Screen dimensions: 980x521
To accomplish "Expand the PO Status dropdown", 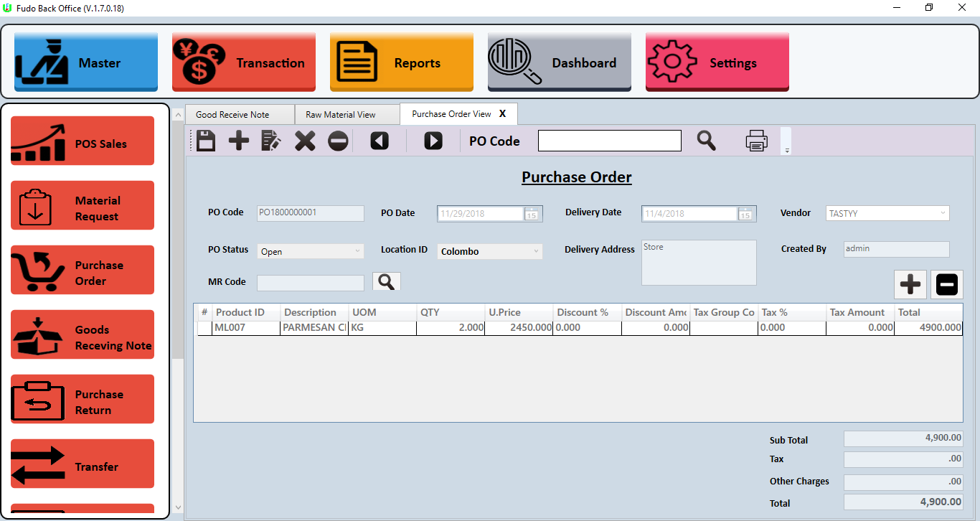I will coord(357,251).
